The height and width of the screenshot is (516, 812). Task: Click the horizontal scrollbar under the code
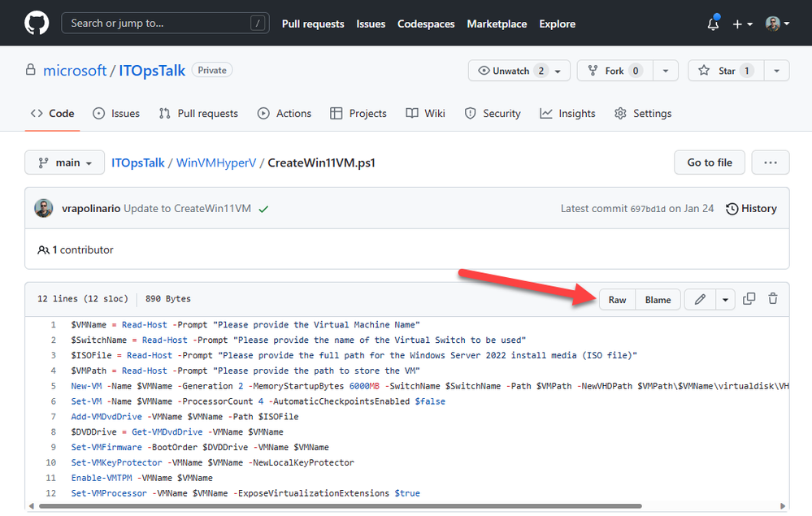pos(341,506)
